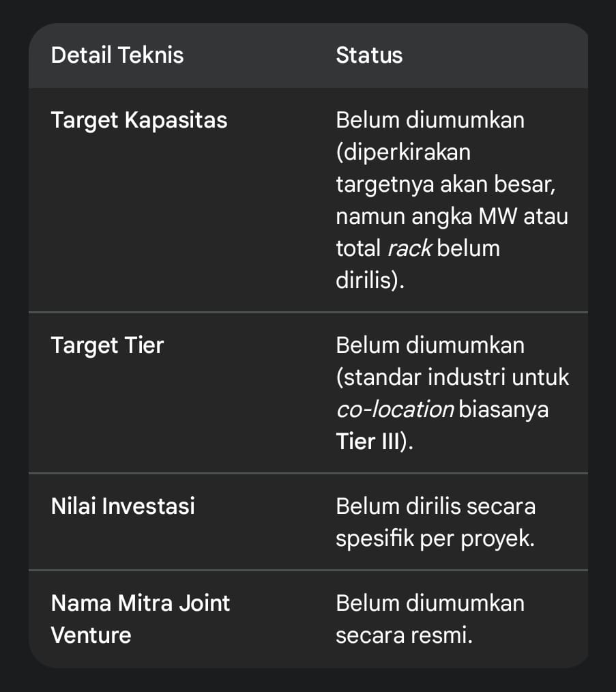This screenshot has height=692, width=616.
Task: Click the italic term "co-location"
Action: (x=395, y=409)
